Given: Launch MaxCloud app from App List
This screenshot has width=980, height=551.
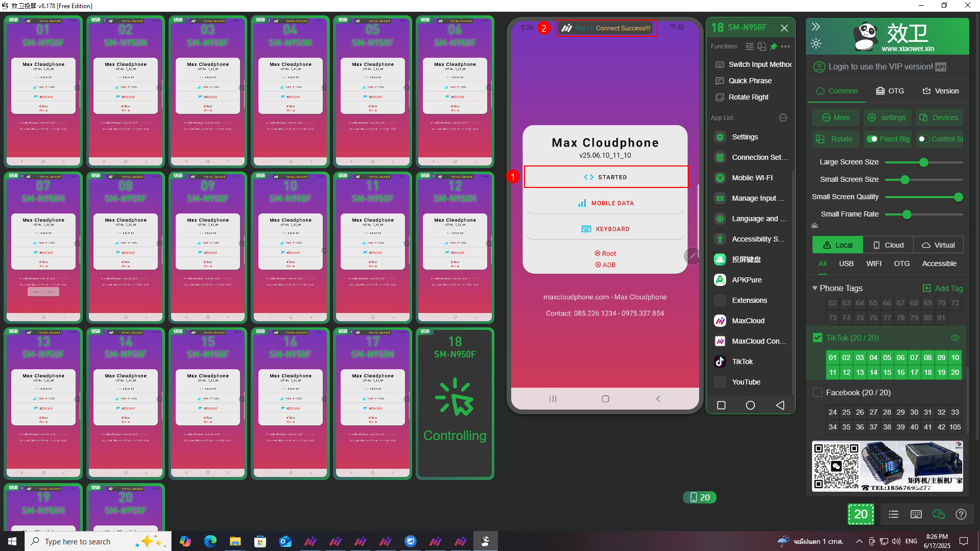Looking at the screenshot, I should coord(749,321).
